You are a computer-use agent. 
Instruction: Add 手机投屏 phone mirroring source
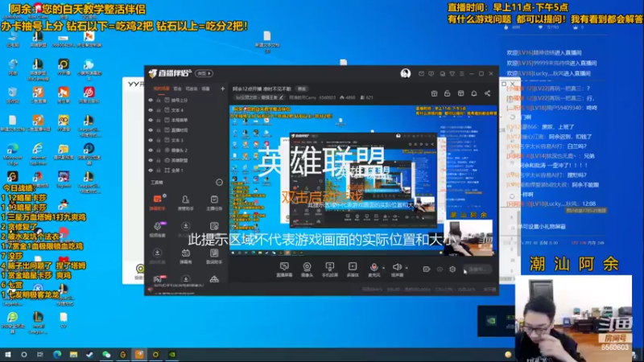[330, 269]
